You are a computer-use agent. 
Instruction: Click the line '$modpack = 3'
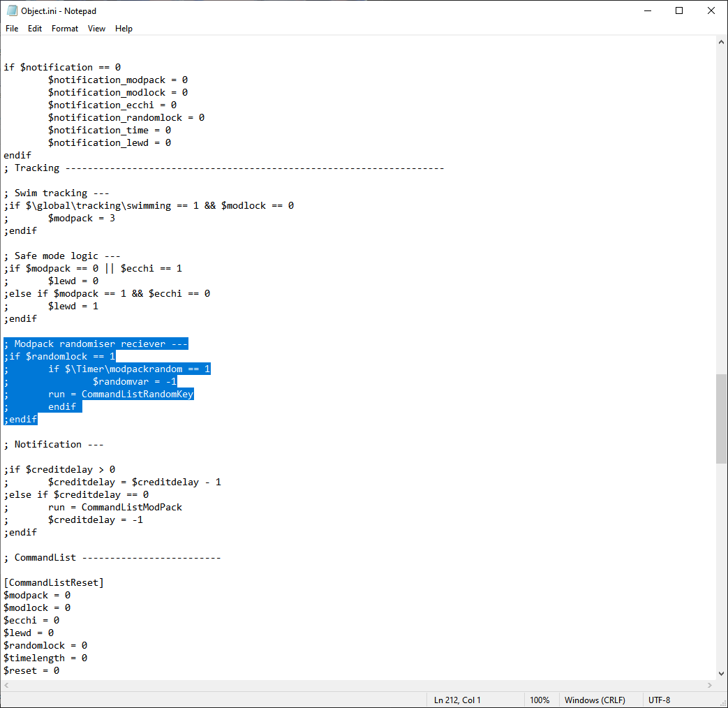(82, 218)
